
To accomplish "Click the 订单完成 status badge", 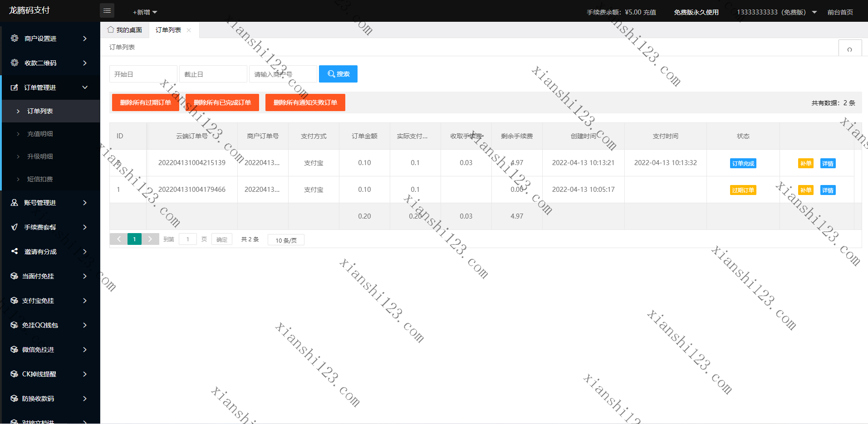I will pyautogui.click(x=743, y=163).
